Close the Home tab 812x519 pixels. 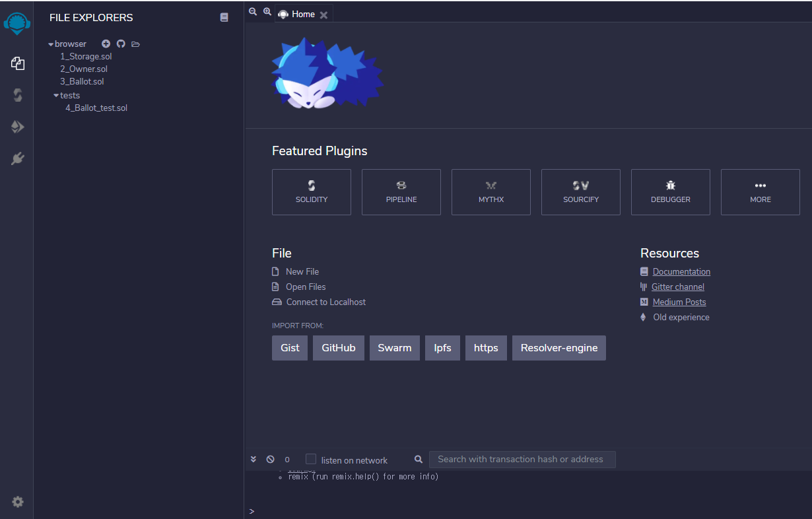tap(323, 15)
